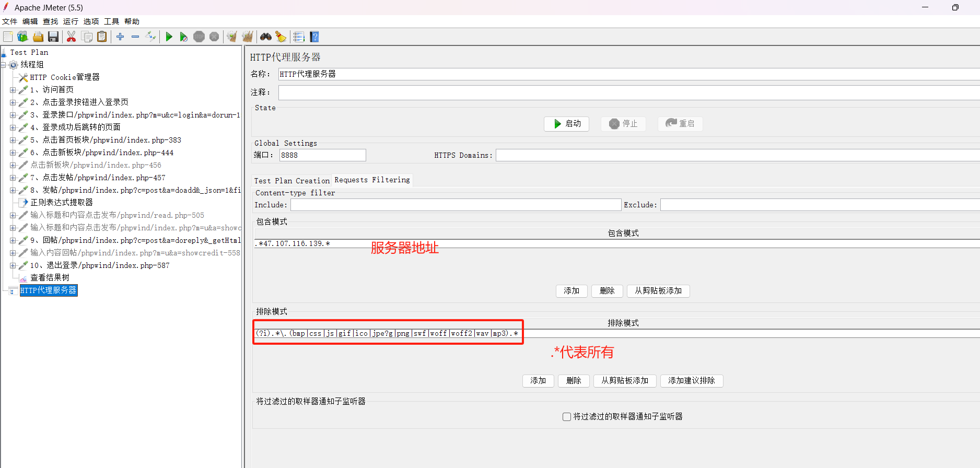
Task: Collapse the 线程组 tree node
Action: tap(3, 65)
